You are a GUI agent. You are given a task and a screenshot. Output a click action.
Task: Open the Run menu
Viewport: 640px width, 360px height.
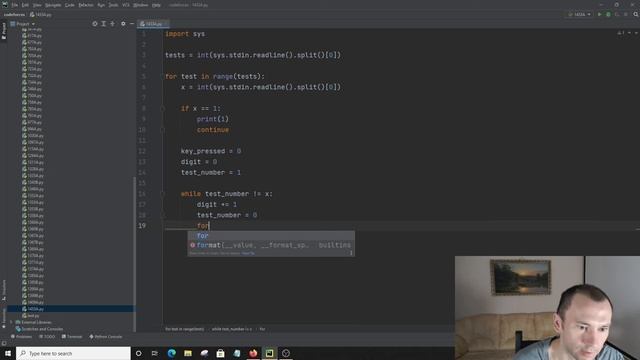tap(101, 5)
